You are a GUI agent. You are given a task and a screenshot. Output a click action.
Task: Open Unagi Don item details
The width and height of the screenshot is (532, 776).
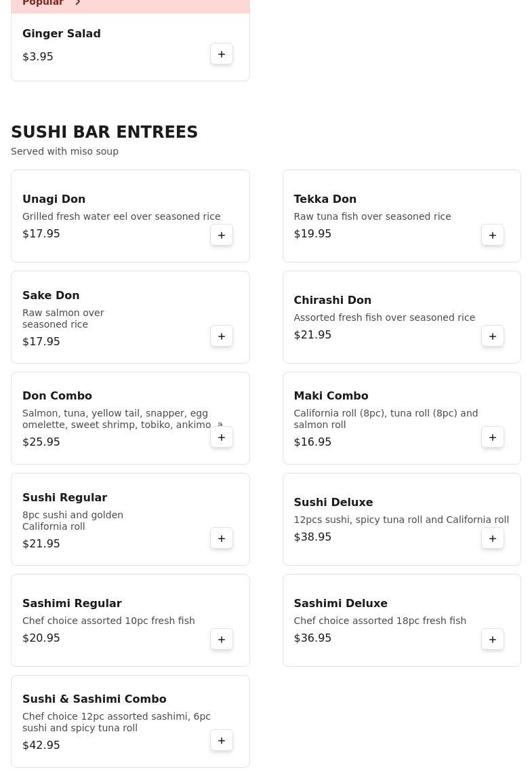54,199
